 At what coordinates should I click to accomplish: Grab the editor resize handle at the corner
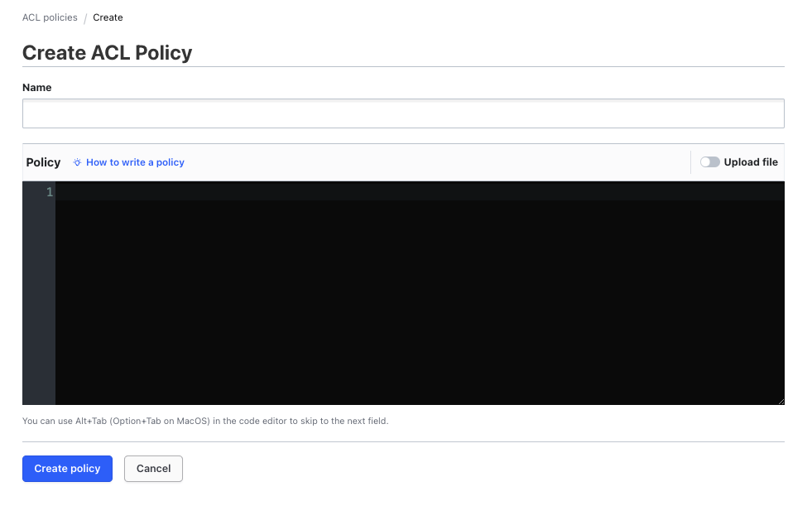pyautogui.click(x=781, y=402)
